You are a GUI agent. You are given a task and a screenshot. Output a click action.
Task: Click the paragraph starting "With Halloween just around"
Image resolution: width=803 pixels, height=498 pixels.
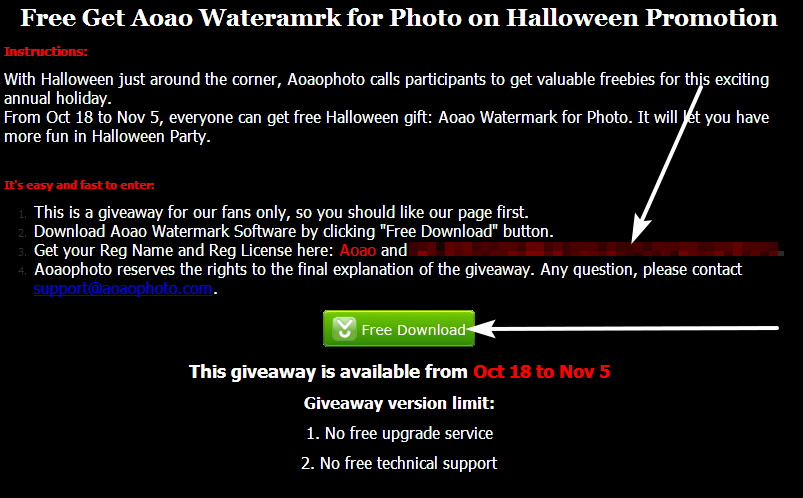click(387, 89)
